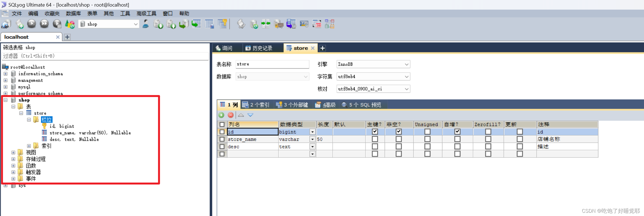The height and width of the screenshot is (216, 644).
Task: Open the user manager person icon
Action: pyautogui.click(x=146, y=24)
